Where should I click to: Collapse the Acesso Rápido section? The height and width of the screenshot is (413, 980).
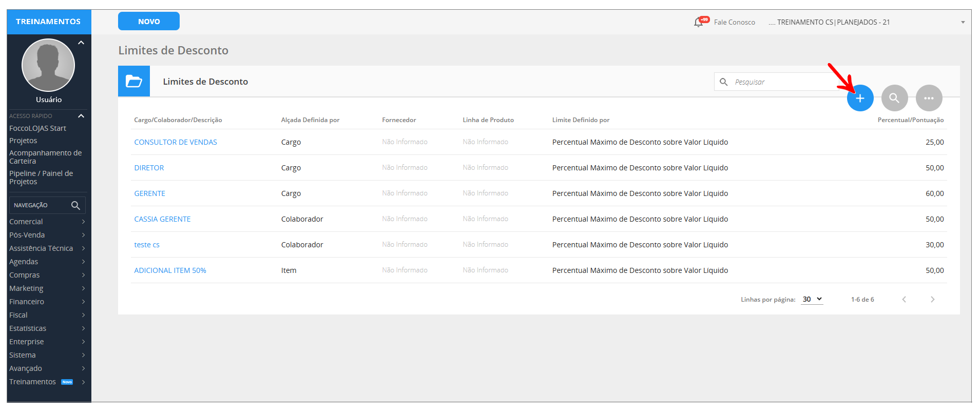(x=81, y=116)
